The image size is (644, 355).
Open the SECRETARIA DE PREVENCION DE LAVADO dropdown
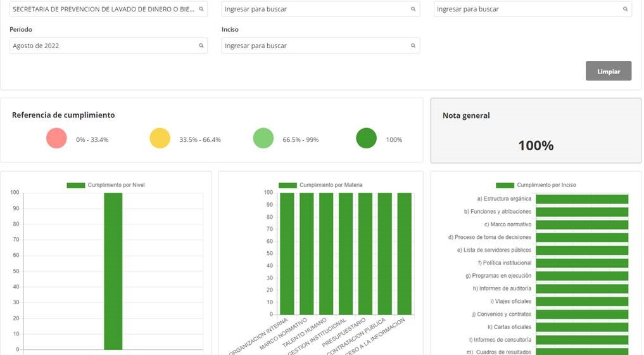click(108, 9)
